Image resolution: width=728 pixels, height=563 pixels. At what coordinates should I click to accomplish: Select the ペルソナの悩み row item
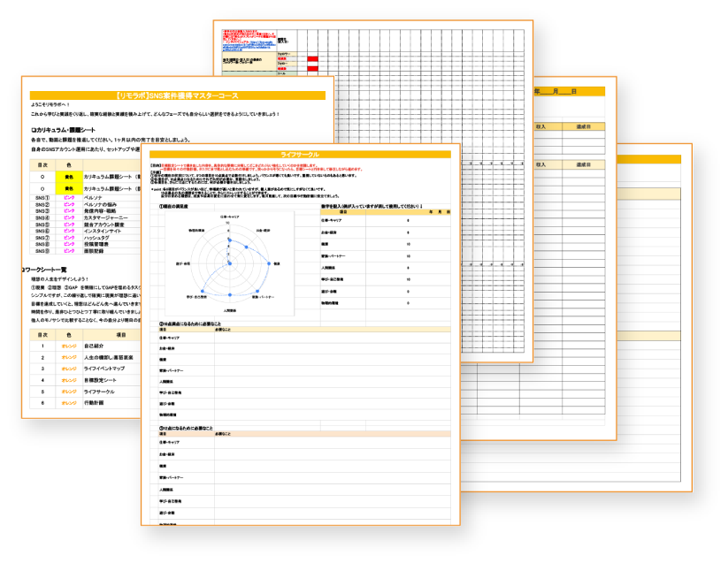point(100,204)
